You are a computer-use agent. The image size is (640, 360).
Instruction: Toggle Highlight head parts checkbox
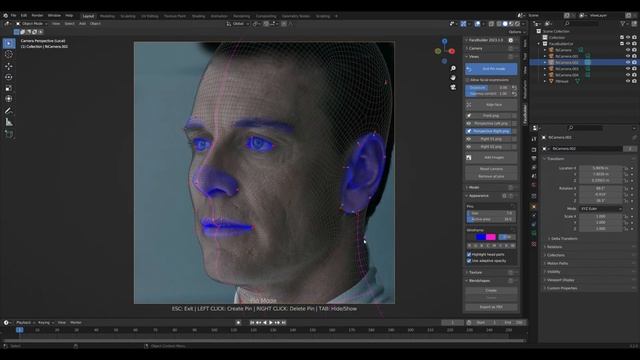[469, 254]
